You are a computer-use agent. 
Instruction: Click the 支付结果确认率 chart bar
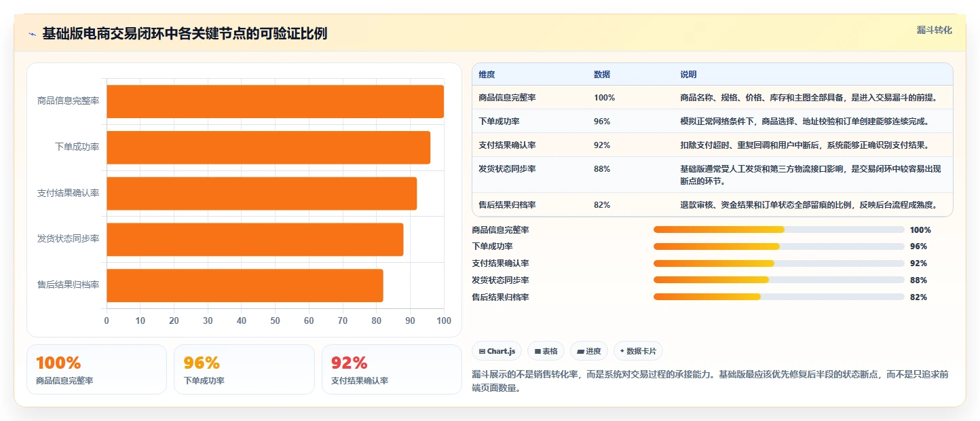click(x=261, y=193)
